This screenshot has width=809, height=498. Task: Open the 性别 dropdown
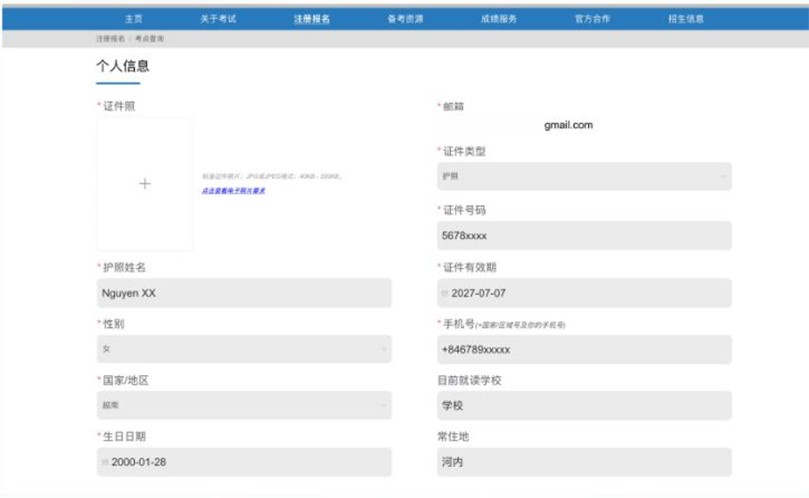coord(244,349)
